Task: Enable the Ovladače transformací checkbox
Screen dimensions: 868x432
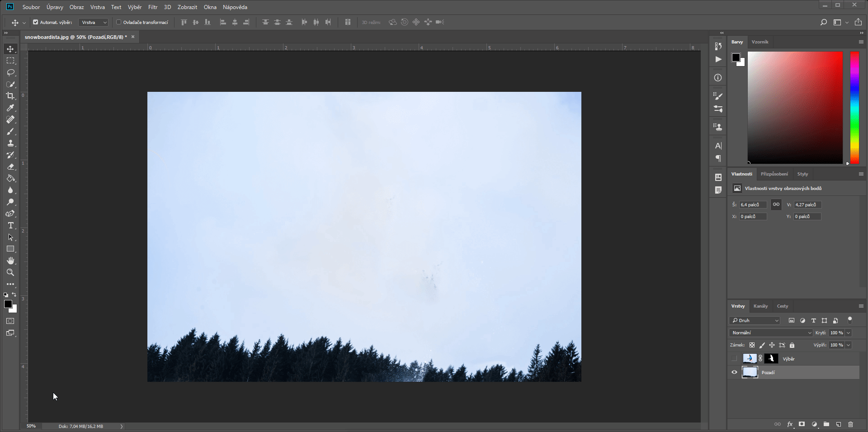Action: coord(118,22)
